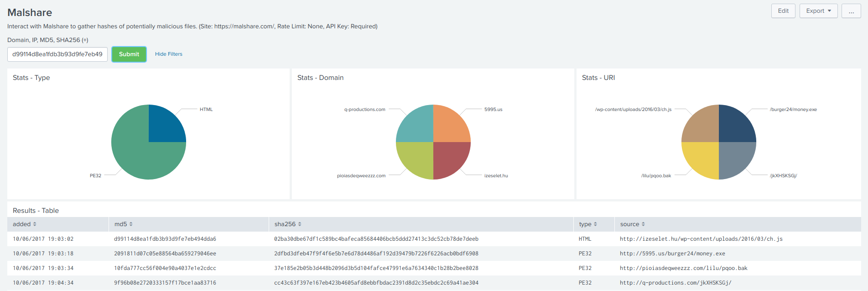The width and height of the screenshot is (868, 291).
Task: Click sha256 starting with cc43c63f397e167e
Action: click(376, 283)
